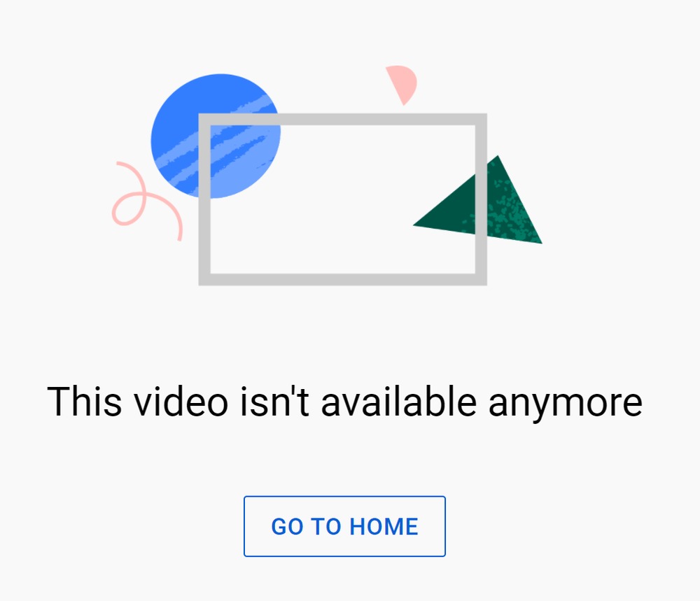Viewport: 700px width, 601px height.
Task: Select the bottom edge of gray frame
Action: point(342,279)
